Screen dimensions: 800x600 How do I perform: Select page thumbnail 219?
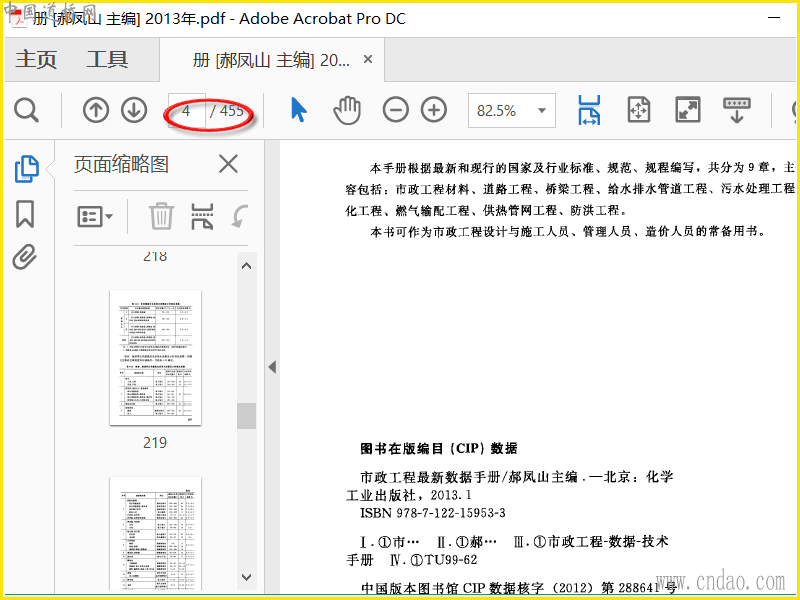click(155, 357)
